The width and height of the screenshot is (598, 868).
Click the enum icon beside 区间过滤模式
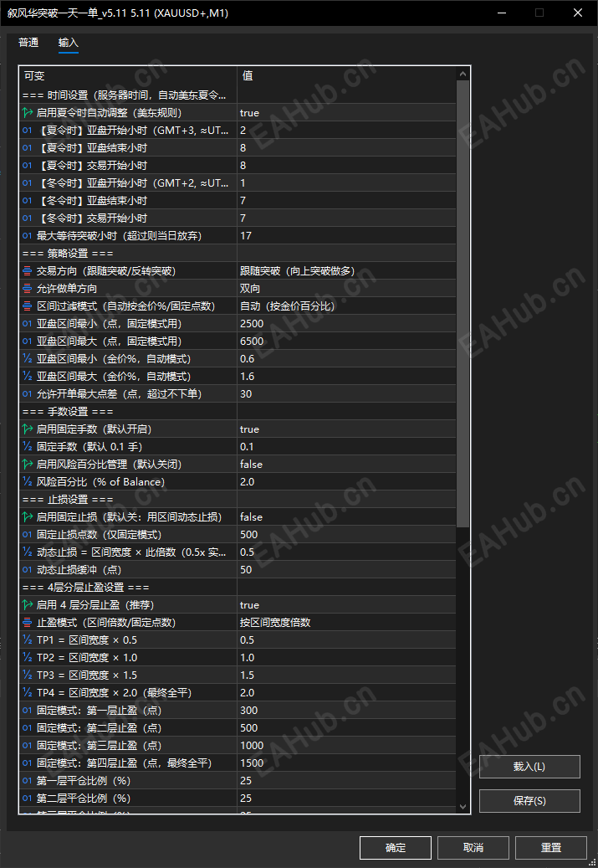click(x=27, y=306)
